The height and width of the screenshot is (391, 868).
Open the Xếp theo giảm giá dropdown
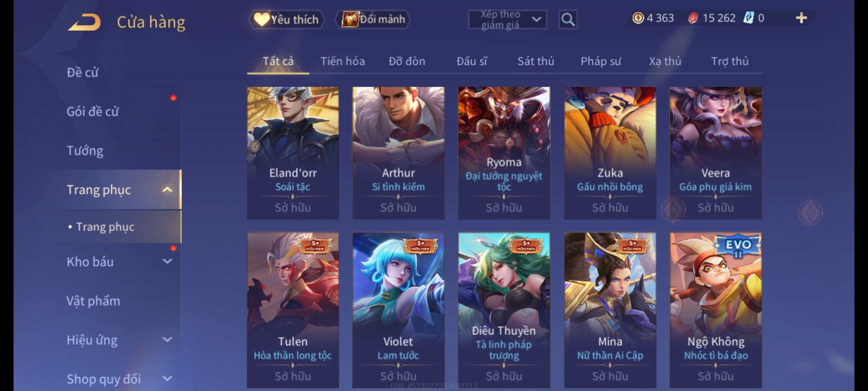tap(507, 20)
